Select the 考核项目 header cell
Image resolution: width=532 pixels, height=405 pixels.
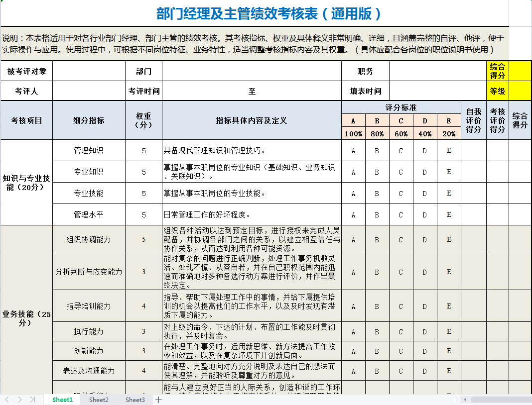coord(27,120)
